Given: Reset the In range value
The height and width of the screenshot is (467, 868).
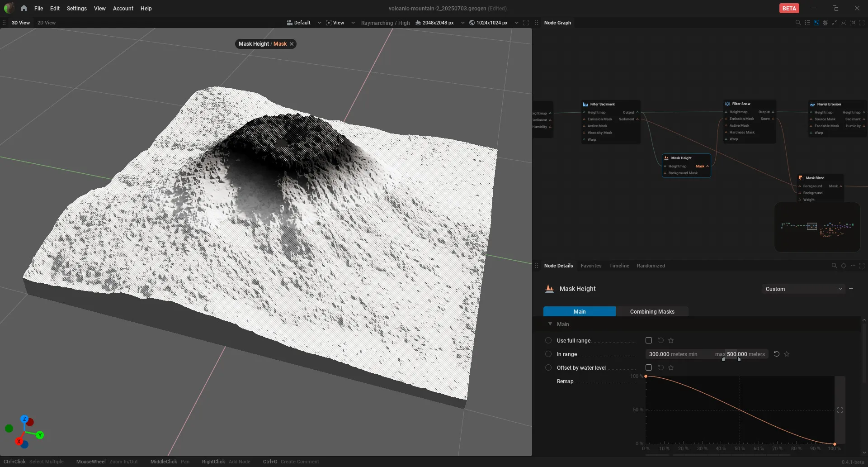Looking at the screenshot, I should pyautogui.click(x=777, y=354).
